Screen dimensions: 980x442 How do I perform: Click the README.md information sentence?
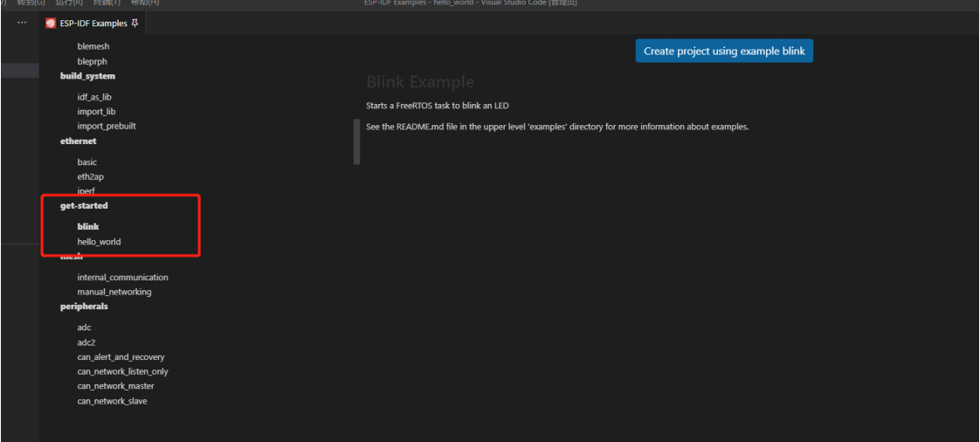point(557,127)
